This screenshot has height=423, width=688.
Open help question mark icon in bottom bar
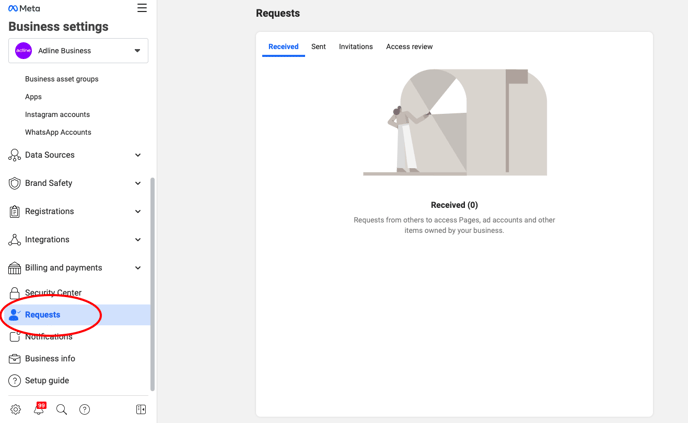84,409
